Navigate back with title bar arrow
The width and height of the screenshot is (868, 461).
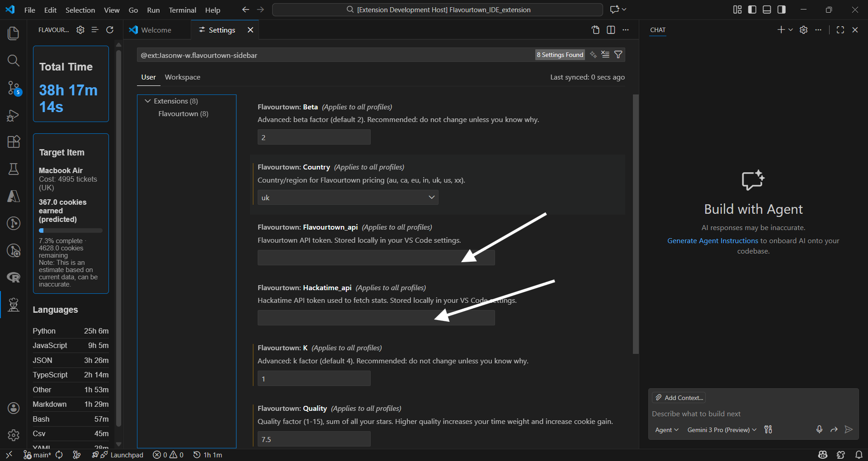tap(245, 9)
